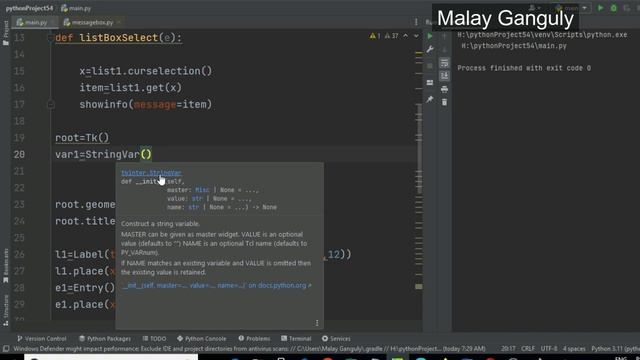Open the docs.python.org link in popup

(216, 286)
